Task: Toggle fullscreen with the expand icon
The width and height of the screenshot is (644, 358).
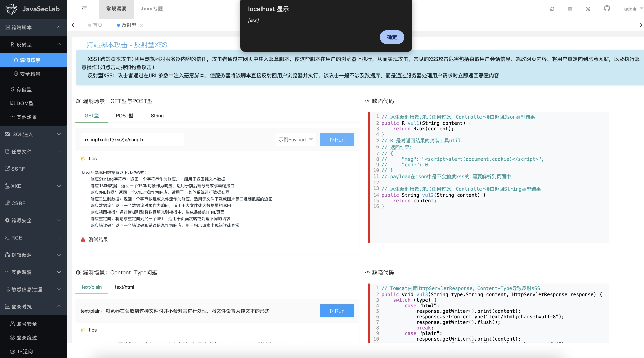Action: tap(588, 9)
